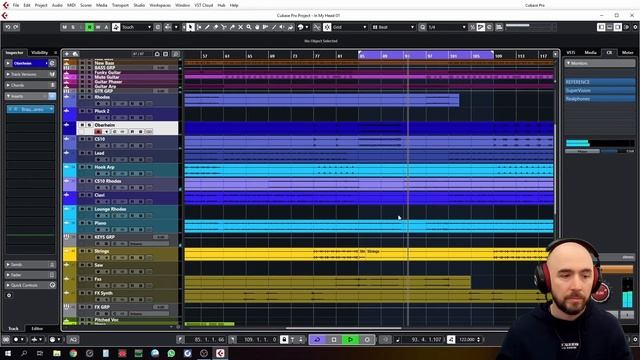Screen dimensions: 640x360
Task: Select the Range Selection tool
Action: 199,27
